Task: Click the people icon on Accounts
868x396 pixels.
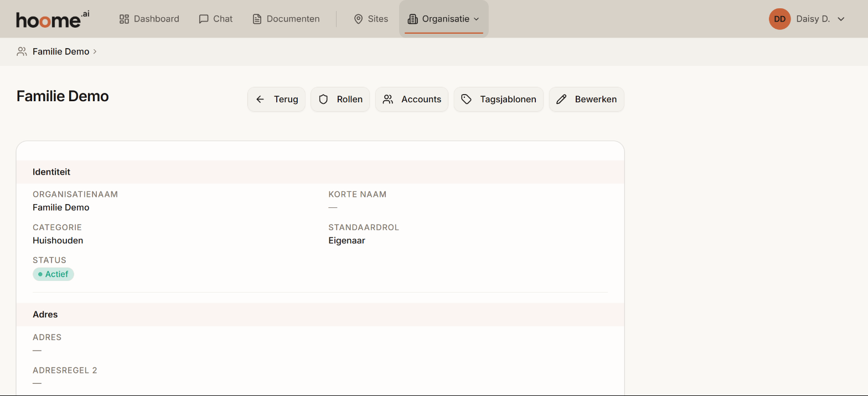Action: pos(388,100)
